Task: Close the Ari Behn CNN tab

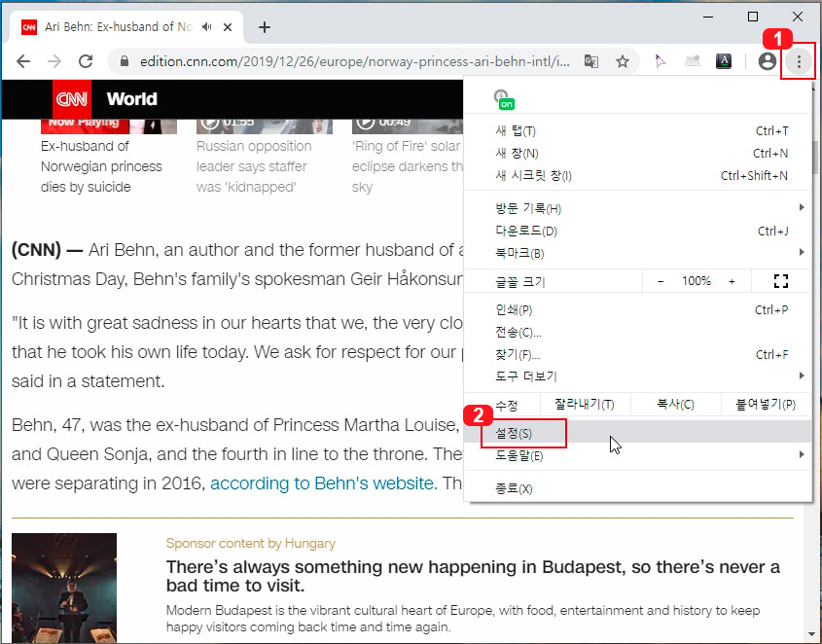Action: 228,27
